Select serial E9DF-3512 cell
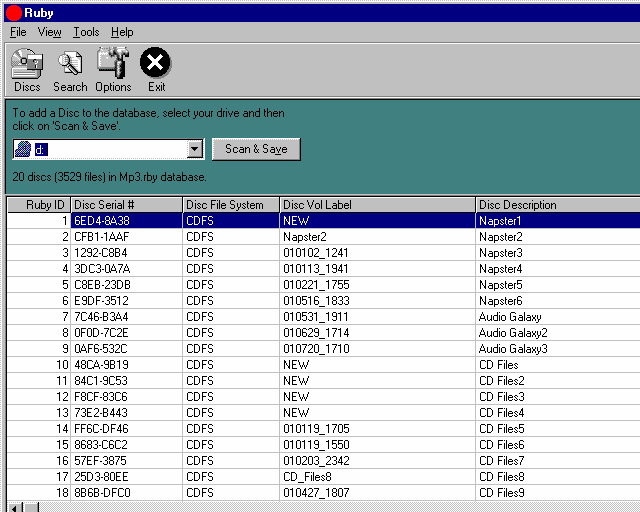640x512 pixels. click(127, 301)
